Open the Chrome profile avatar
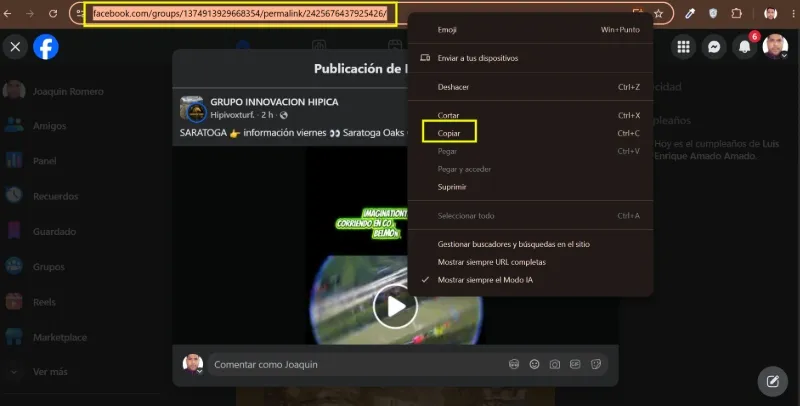Image resolution: width=800 pixels, height=406 pixels. coord(770,14)
